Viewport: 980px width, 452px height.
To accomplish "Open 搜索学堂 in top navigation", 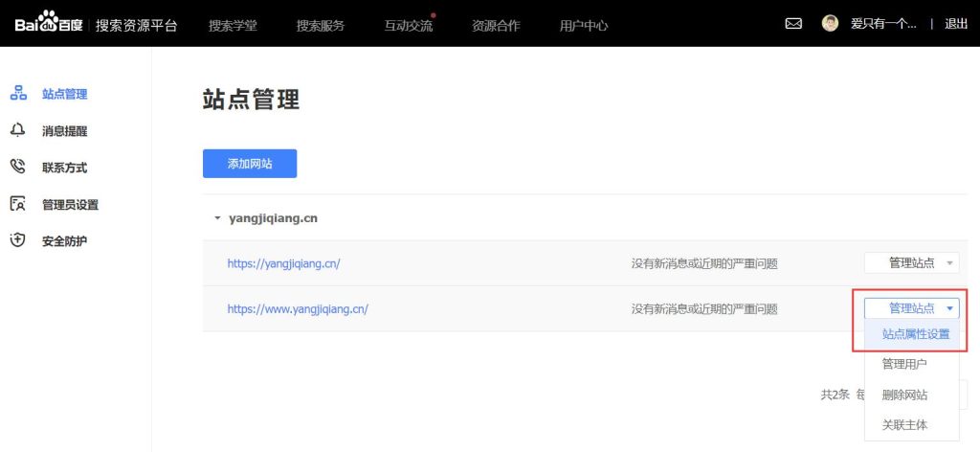I will [233, 26].
